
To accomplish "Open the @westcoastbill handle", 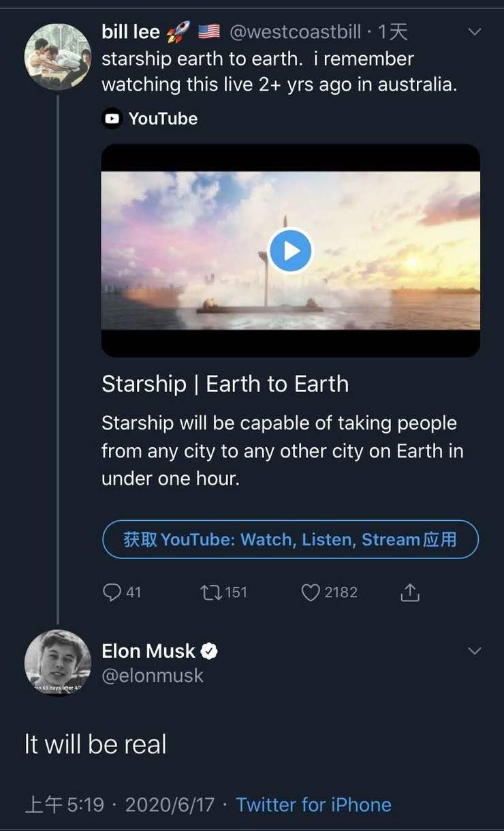I will click(x=295, y=31).
